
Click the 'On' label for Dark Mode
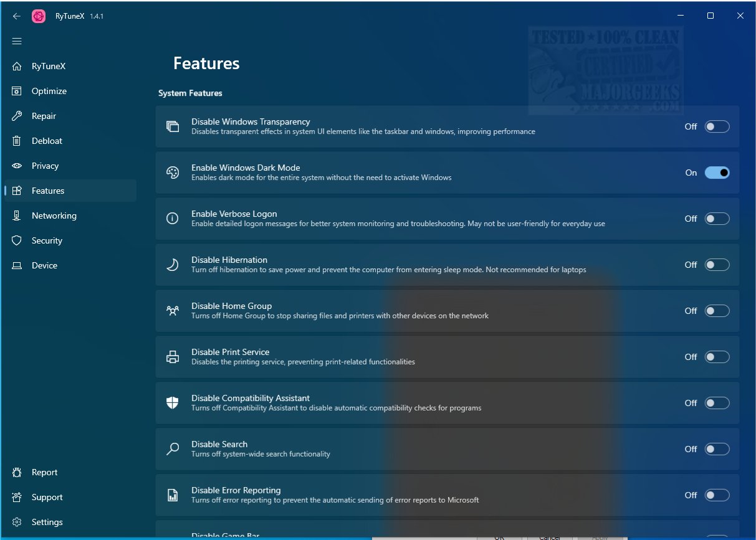click(x=691, y=173)
